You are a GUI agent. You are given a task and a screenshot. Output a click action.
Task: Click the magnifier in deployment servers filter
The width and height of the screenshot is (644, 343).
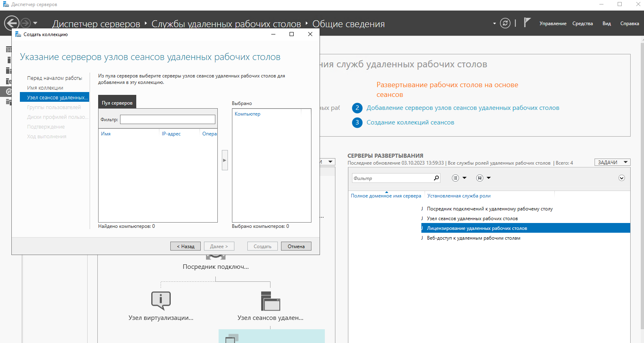click(x=436, y=178)
